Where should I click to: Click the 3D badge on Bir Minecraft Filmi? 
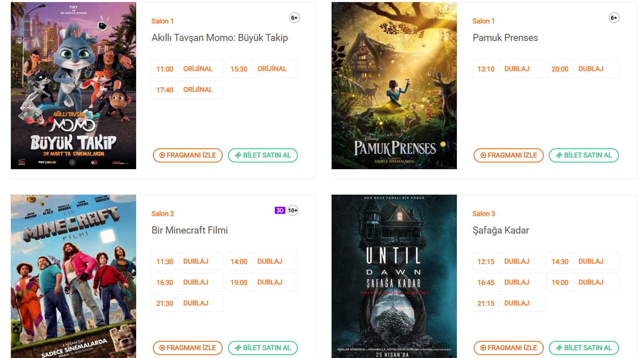(x=280, y=211)
